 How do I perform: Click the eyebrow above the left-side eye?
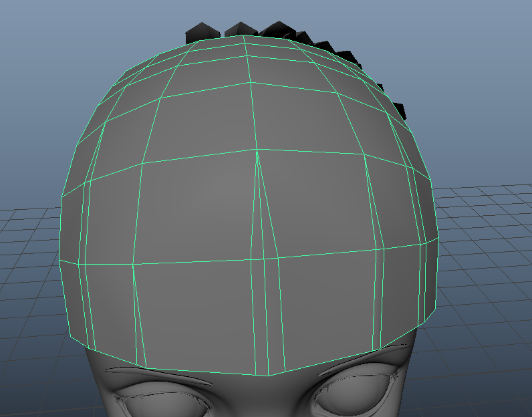[x=158, y=376]
